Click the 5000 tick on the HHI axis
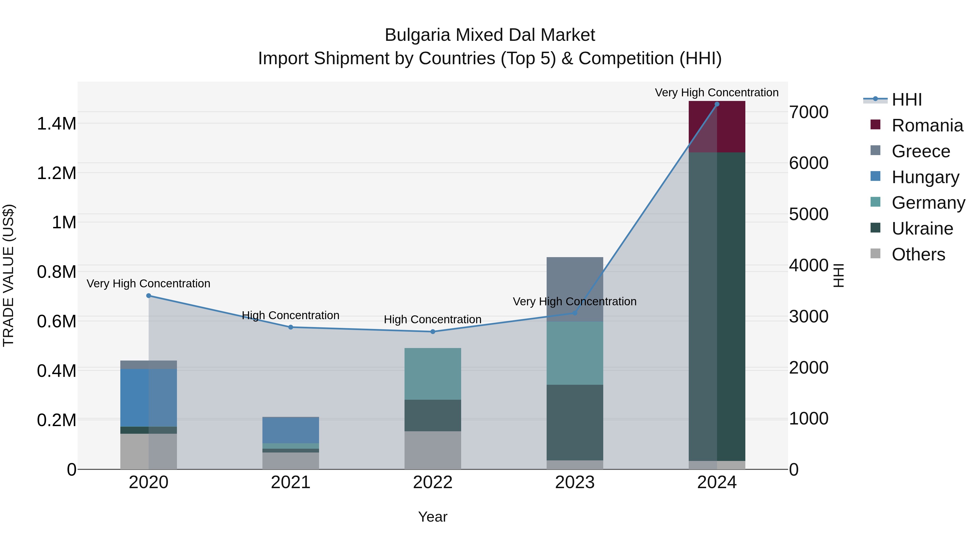Viewport: 980px width, 551px height. pos(809,214)
